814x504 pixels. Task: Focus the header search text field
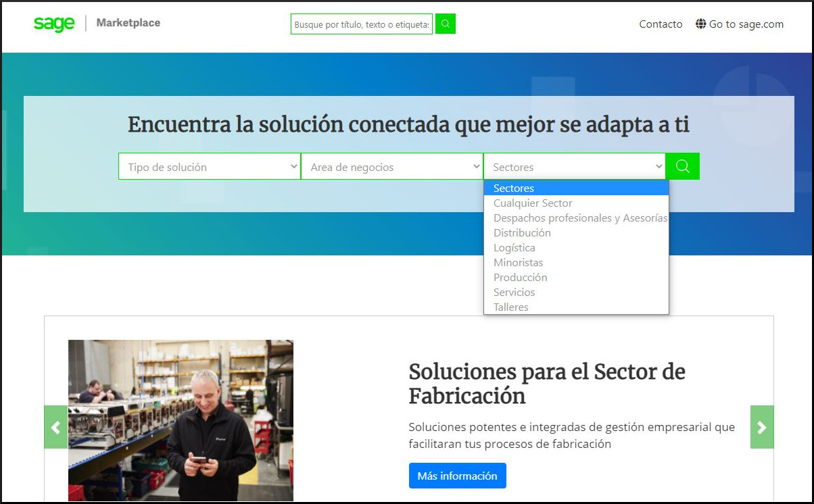362,24
